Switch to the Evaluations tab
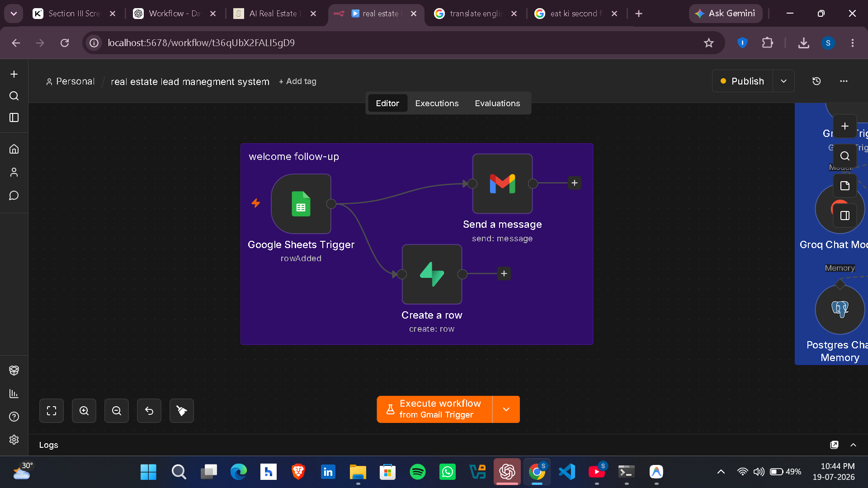Viewport: 868px width, 488px height. 497,103
